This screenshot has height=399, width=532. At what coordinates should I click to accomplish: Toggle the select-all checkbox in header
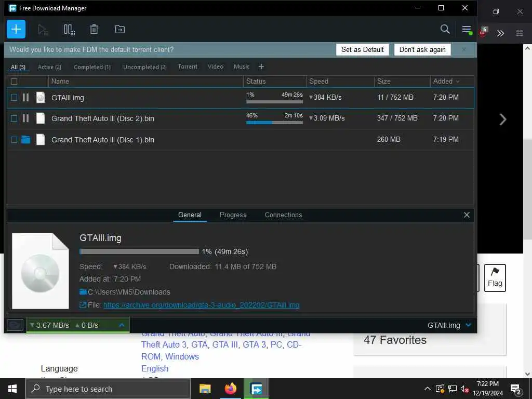pos(14,82)
